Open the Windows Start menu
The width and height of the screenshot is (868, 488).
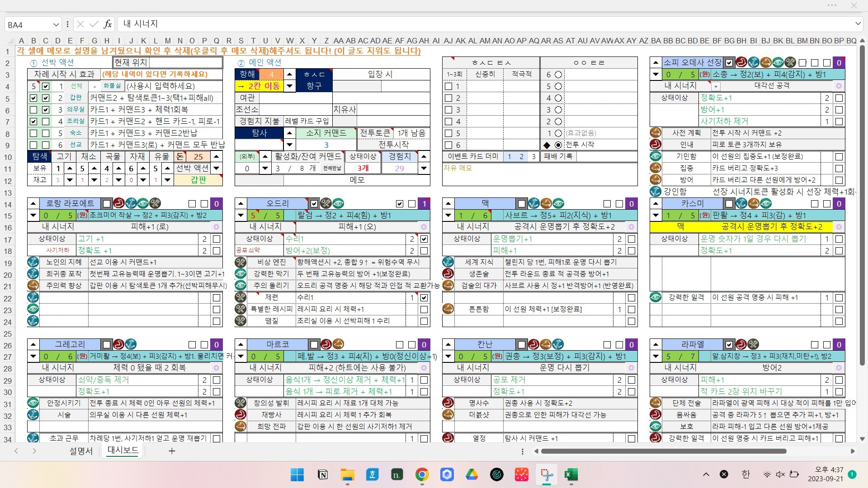point(297,474)
